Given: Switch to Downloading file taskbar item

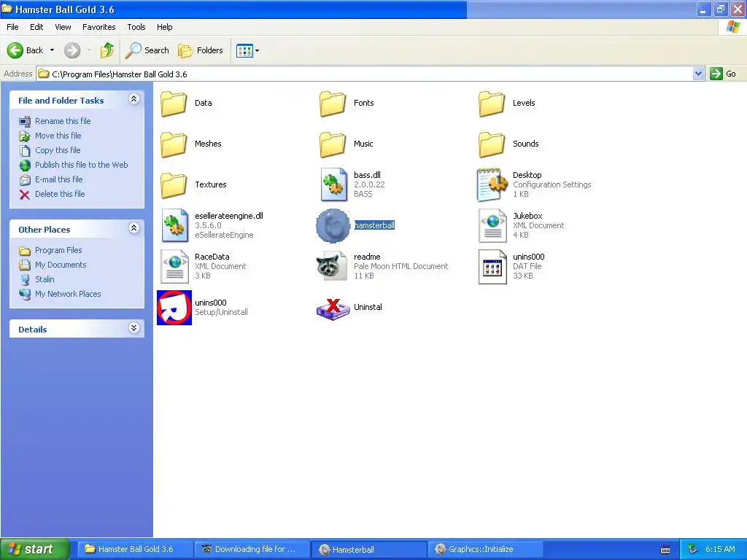Looking at the screenshot, I should coord(252,550).
